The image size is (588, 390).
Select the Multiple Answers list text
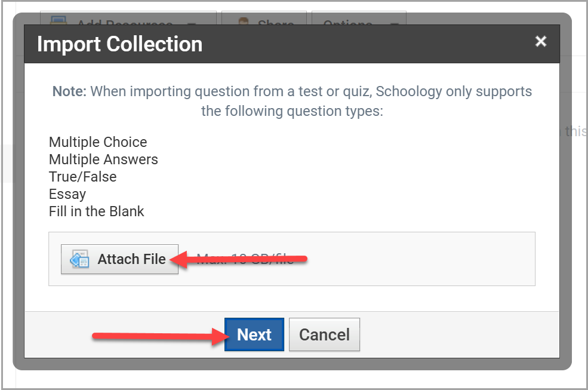tap(103, 159)
